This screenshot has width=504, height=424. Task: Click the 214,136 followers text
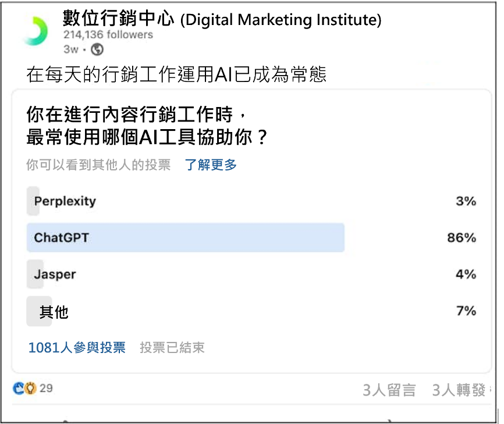108,35
